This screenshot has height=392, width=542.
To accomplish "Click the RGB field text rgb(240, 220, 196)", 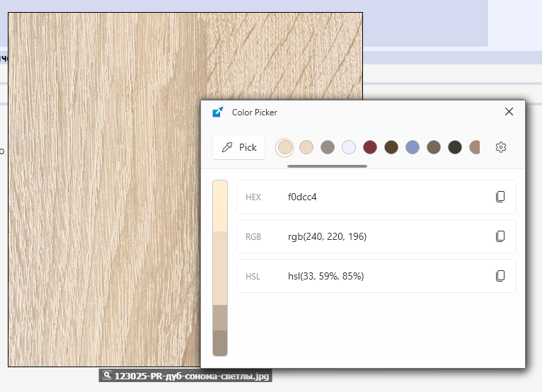I will tap(327, 236).
